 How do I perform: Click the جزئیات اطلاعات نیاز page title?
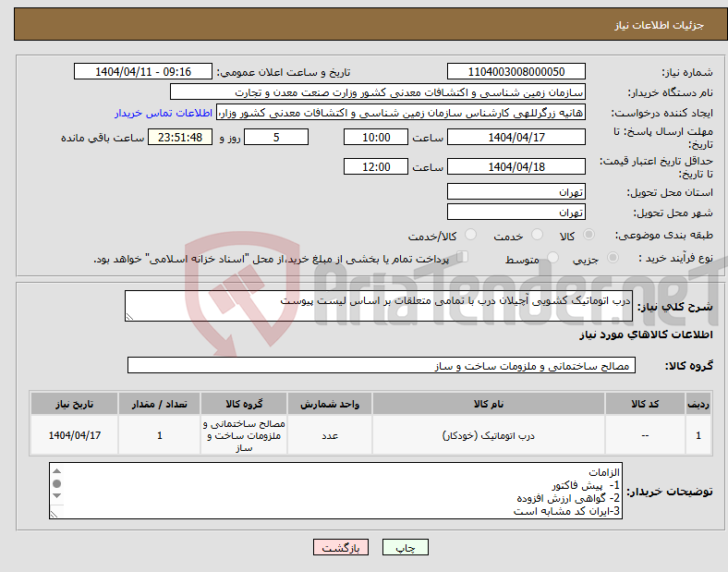(660, 25)
